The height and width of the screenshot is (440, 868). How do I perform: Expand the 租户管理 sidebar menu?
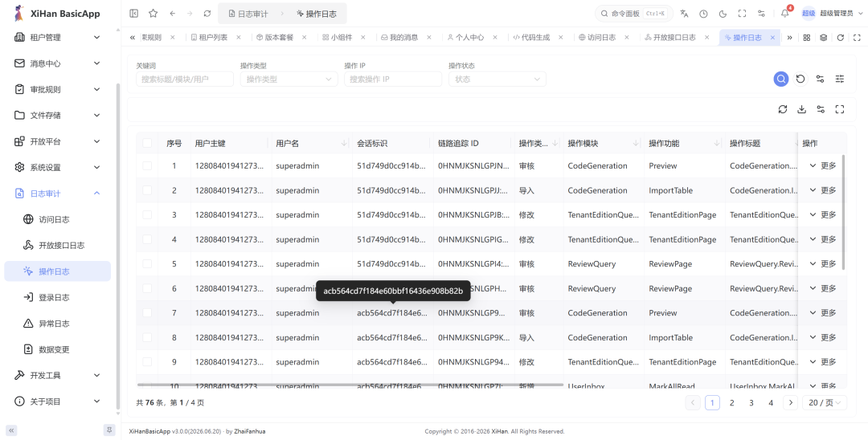coord(58,37)
